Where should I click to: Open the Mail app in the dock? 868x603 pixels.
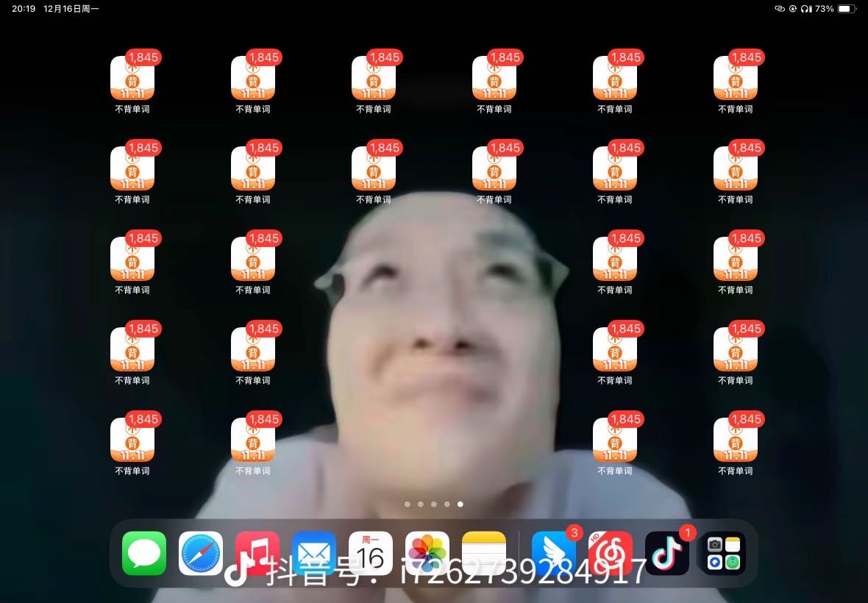click(314, 553)
